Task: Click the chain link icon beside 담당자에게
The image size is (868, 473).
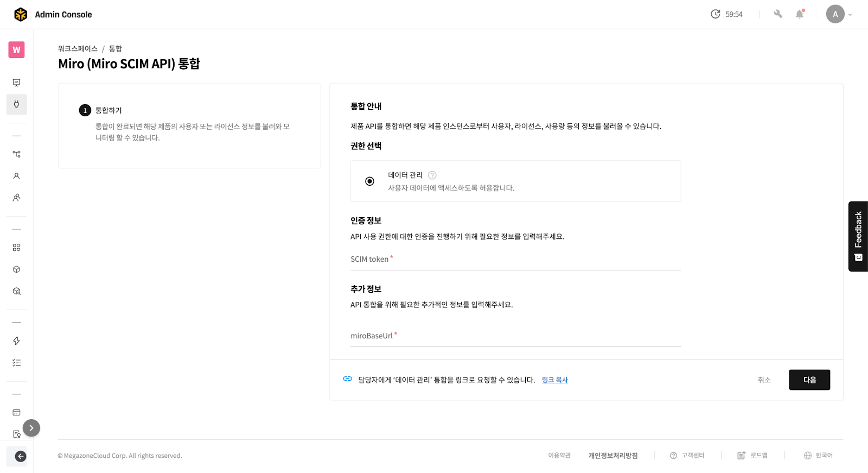Action: [348, 379]
